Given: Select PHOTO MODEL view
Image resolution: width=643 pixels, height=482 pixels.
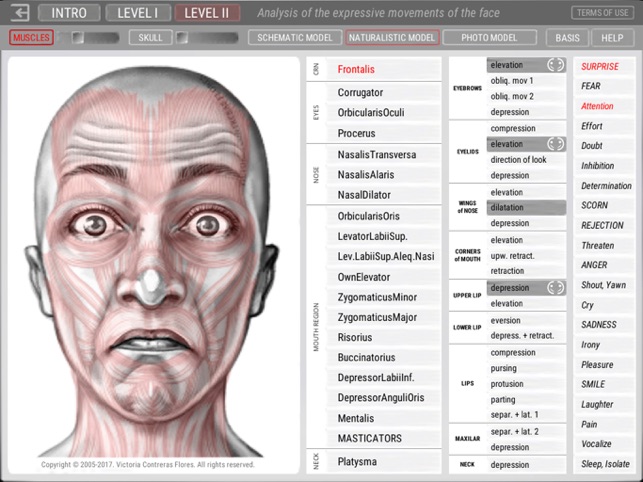Looking at the screenshot, I should click(x=489, y=38).
